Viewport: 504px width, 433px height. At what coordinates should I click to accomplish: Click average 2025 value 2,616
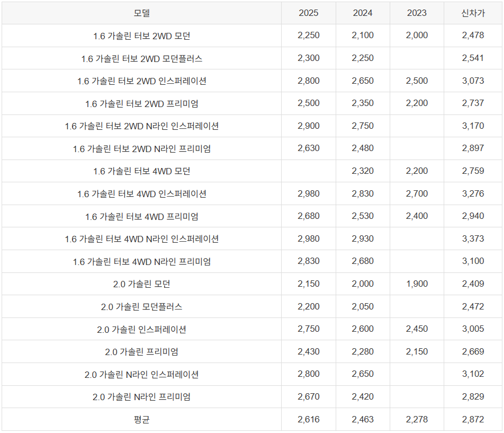coord(309,419)
